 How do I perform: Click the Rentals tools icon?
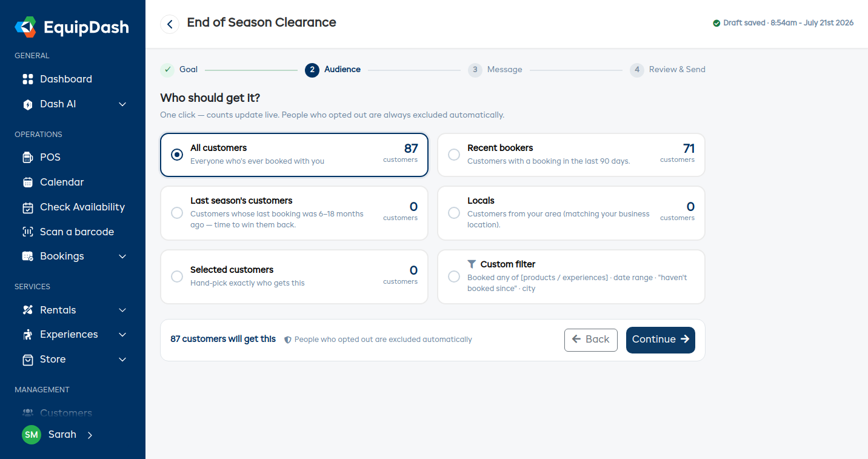[27, 310]
